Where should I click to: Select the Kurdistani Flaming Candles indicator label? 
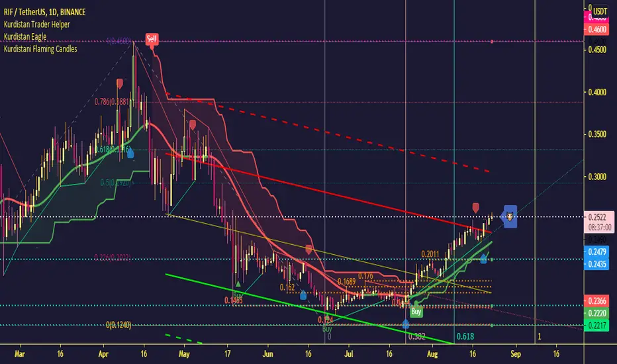click(40, 49)
